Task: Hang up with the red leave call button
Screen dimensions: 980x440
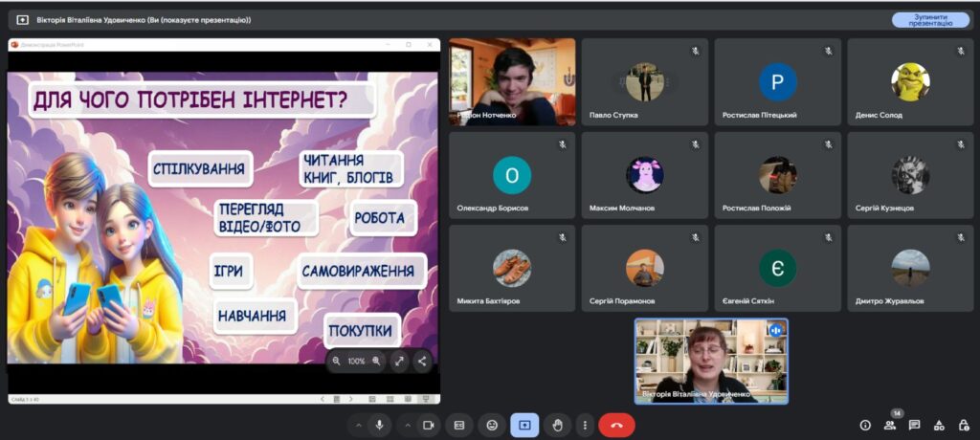Action: point(616,425)
